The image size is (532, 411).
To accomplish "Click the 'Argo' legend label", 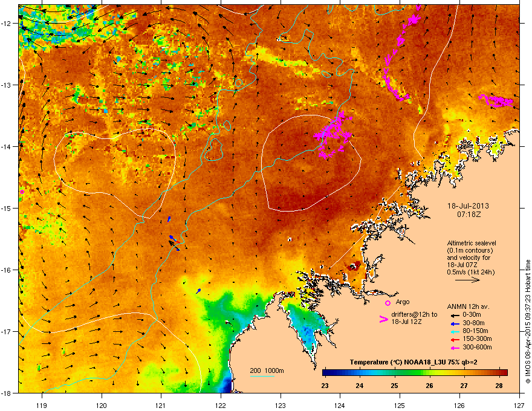I will click(403, 302).
